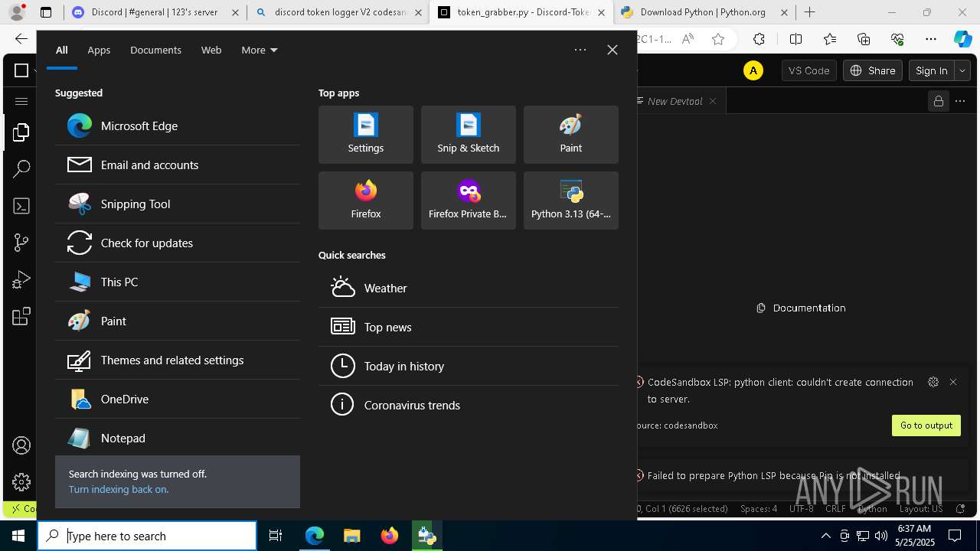The width and height of the screenshot is (980, 551).
Task: Switch to All search filter tab
Action: [x=62, y=50]
